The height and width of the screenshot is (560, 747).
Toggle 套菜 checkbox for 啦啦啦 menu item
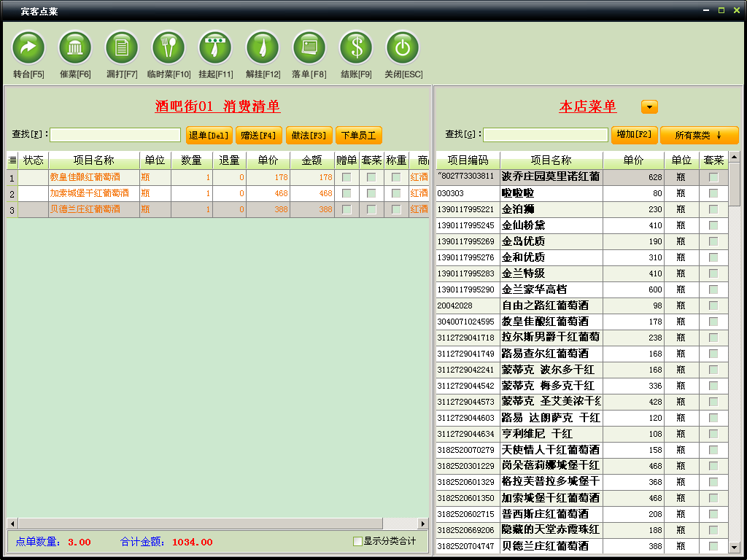[713, 193]
